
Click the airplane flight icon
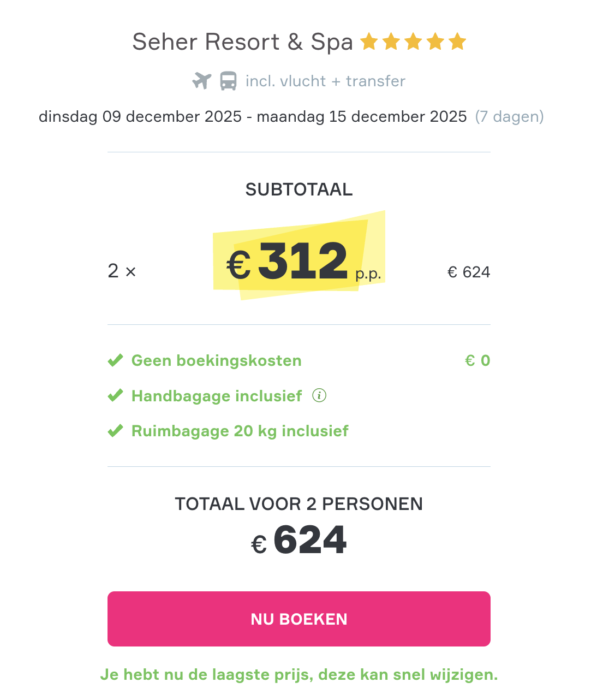click(201, 81)
